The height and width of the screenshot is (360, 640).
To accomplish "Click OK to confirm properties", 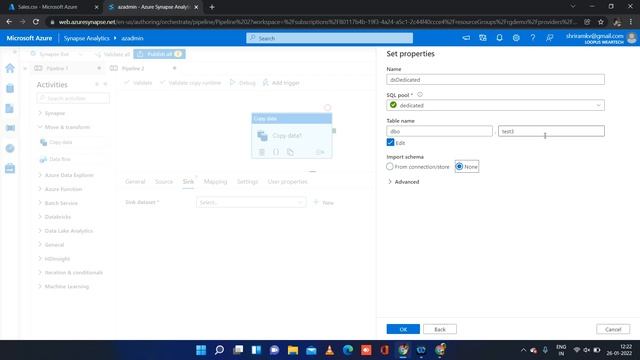I will tap(403, 329).
